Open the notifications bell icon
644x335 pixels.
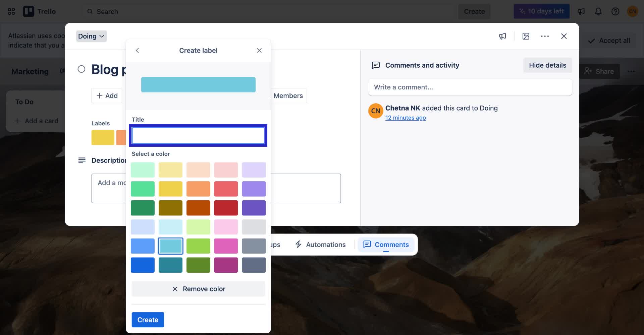598,11
